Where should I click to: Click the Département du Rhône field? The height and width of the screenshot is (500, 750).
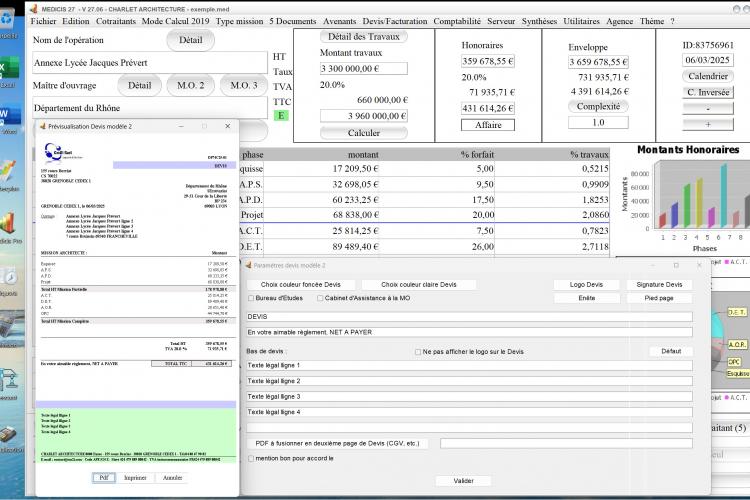[150, 108]
